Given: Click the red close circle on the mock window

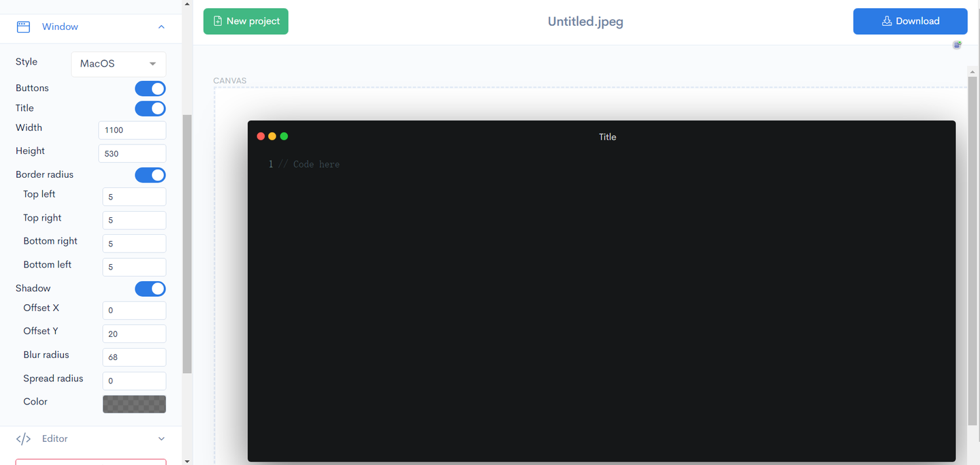Looking at the screenshot, I should [261, 136].
